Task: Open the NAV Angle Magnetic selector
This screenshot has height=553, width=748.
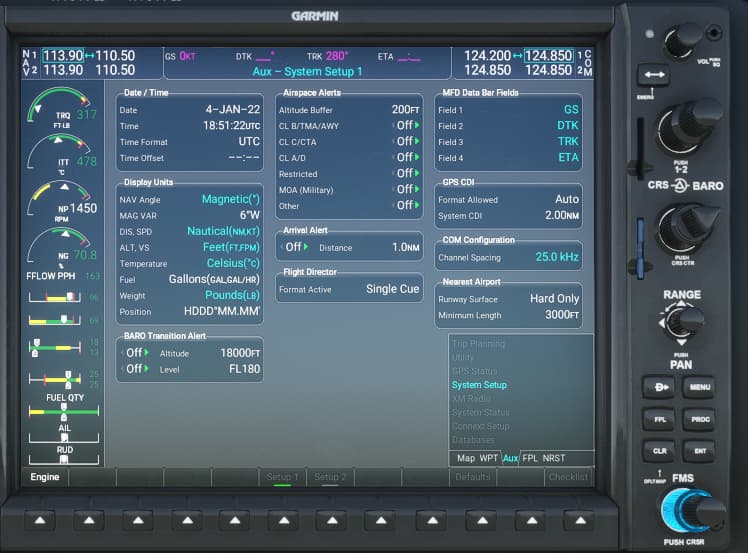Action: [231, 199]
